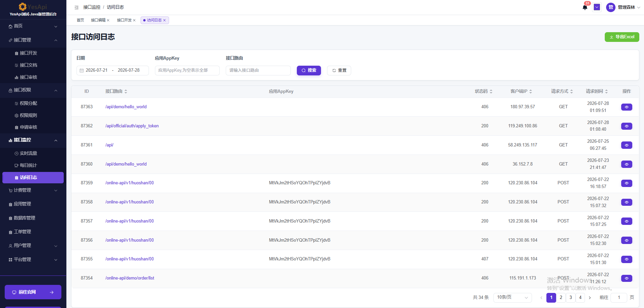View details for log 87358
This screenshot has width=644, height=308.
[627, 202]
